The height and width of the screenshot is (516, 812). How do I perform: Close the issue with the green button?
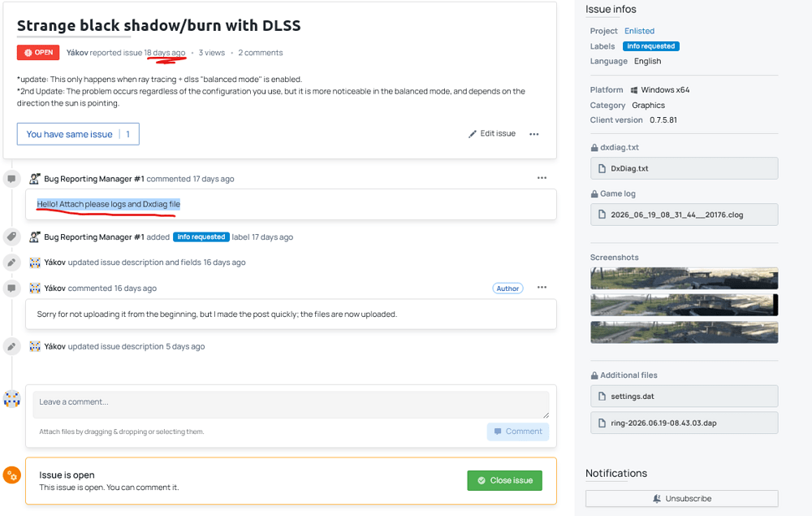pos(504,480)
